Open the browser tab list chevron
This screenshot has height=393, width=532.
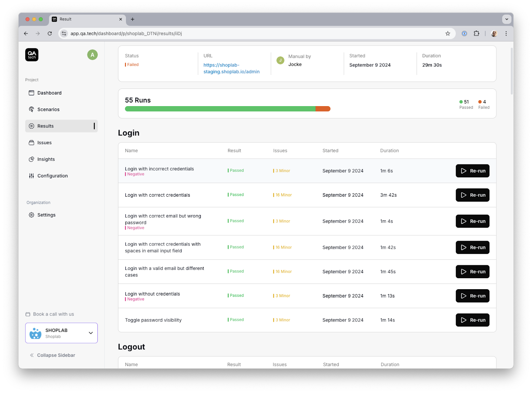pyautogui.click(x=507, y=19)
